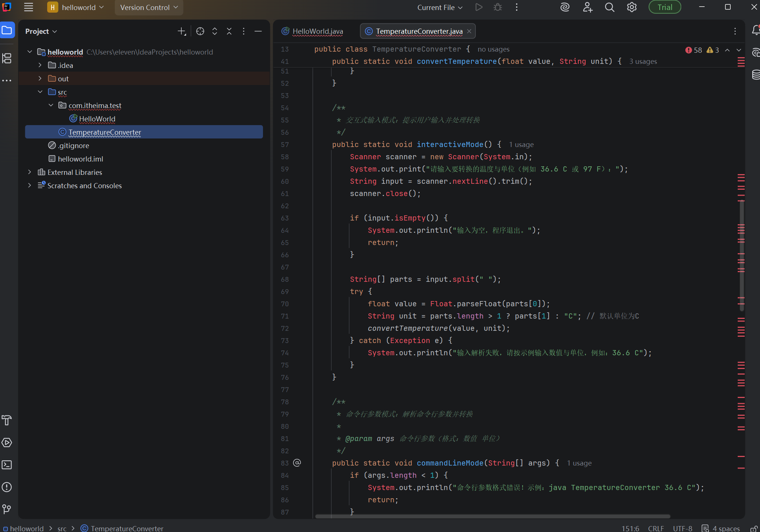Open the Problems tool window icon
Image resolution: width=760 pixels, height=532 pixels.
7,487
